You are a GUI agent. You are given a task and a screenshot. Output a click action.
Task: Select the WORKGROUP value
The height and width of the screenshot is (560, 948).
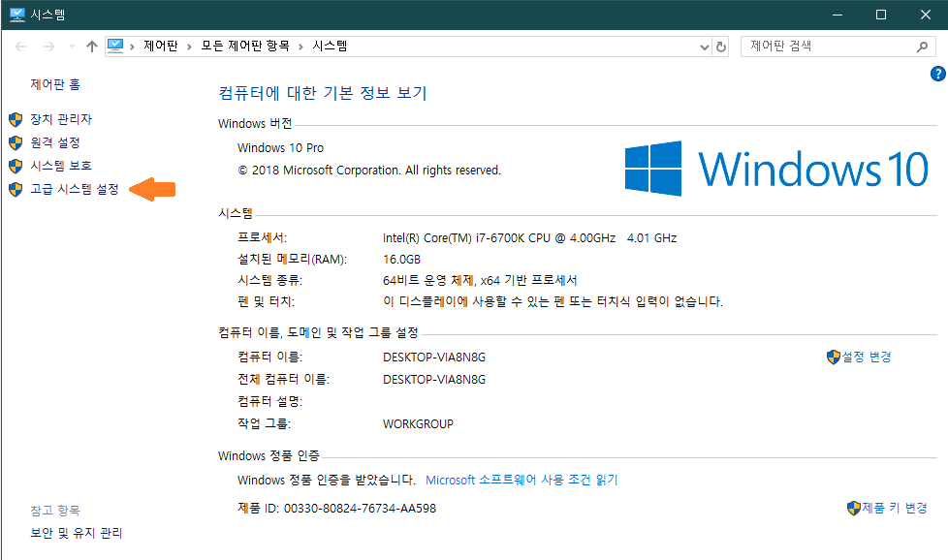418,424
